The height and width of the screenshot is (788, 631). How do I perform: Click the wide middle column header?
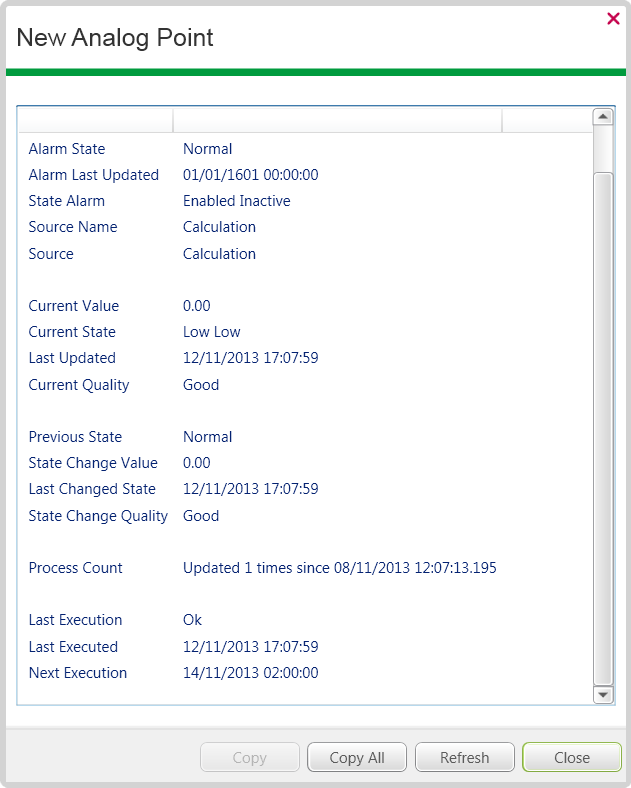tap(337, 120)
